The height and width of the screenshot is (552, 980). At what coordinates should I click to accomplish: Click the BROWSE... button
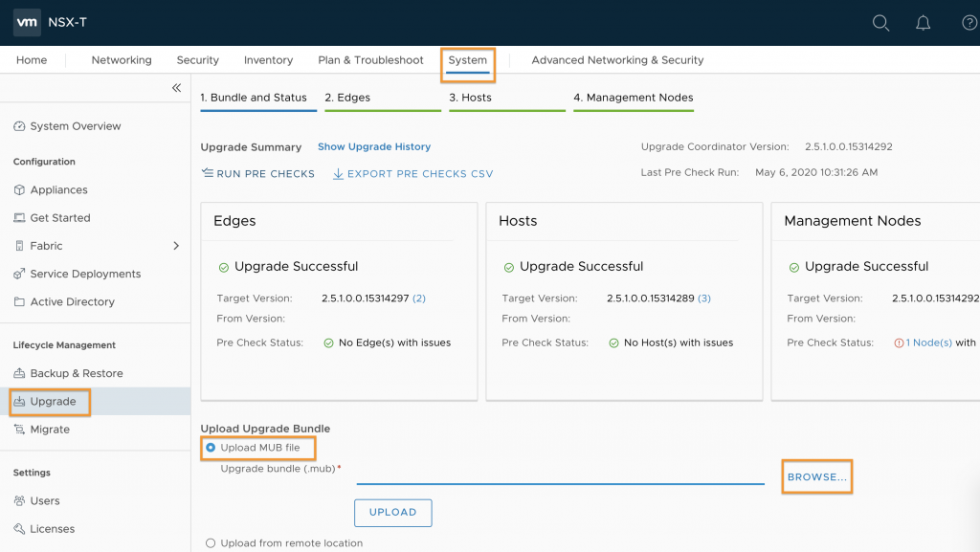(817, 477)
